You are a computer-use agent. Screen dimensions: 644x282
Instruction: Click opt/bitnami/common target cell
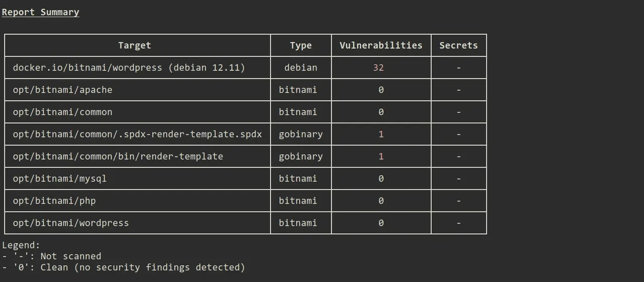(x=62, y=112)
